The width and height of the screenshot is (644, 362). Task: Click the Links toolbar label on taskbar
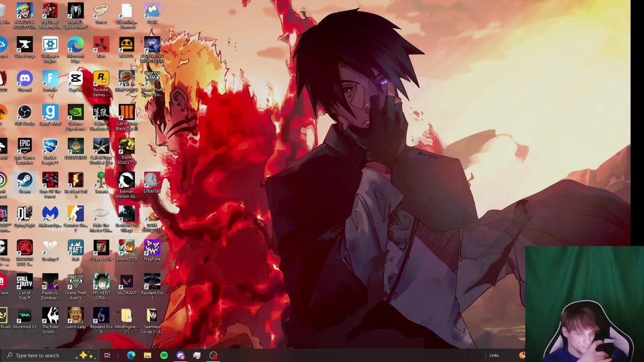(x=494, y=355)
